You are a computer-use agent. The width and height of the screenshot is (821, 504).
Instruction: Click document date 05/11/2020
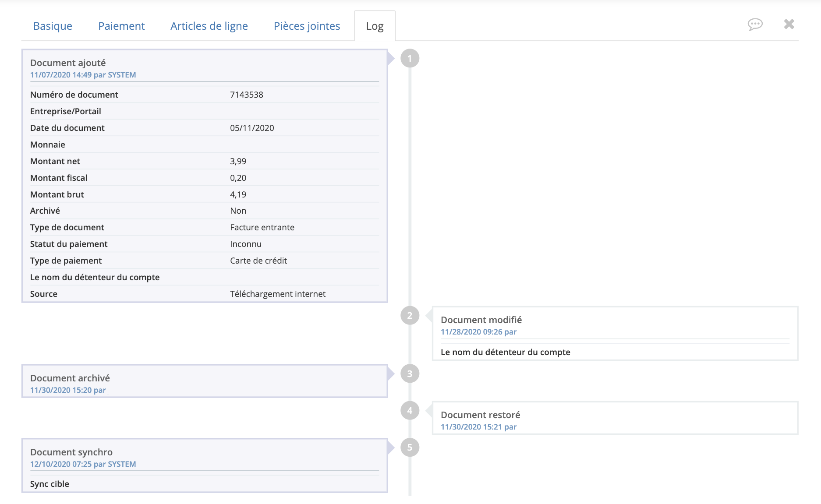pos(252,128)
